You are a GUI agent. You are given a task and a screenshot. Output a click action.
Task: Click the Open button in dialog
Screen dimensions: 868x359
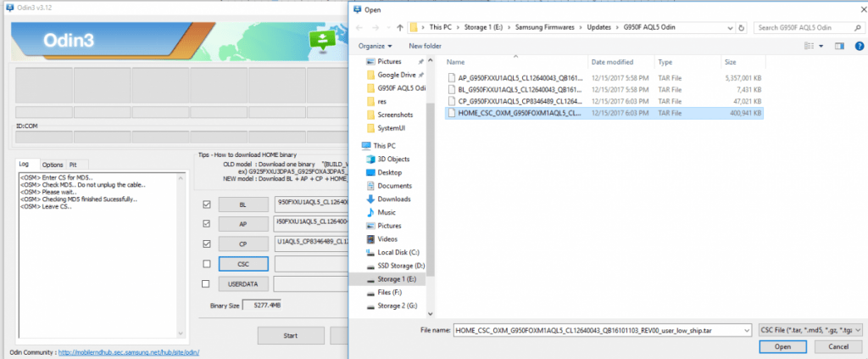coord(782,346)
